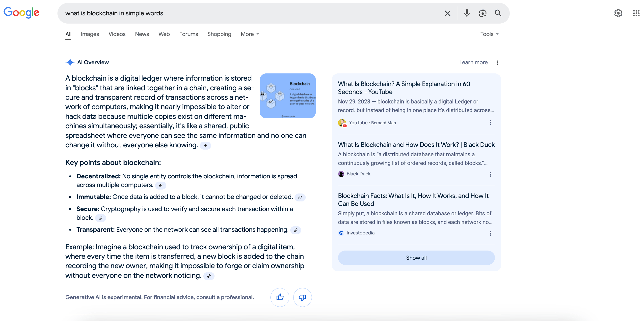Click the All tab in search filters

pos(68,34)
